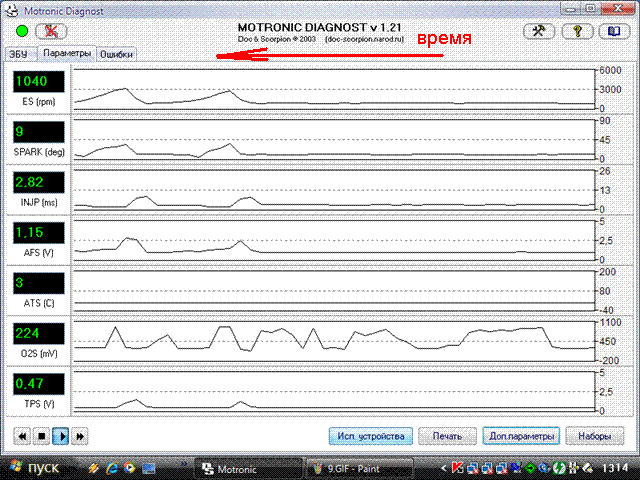Open Доп.параметры additional parameters
The image size is (640, 480).
(521, 436)
